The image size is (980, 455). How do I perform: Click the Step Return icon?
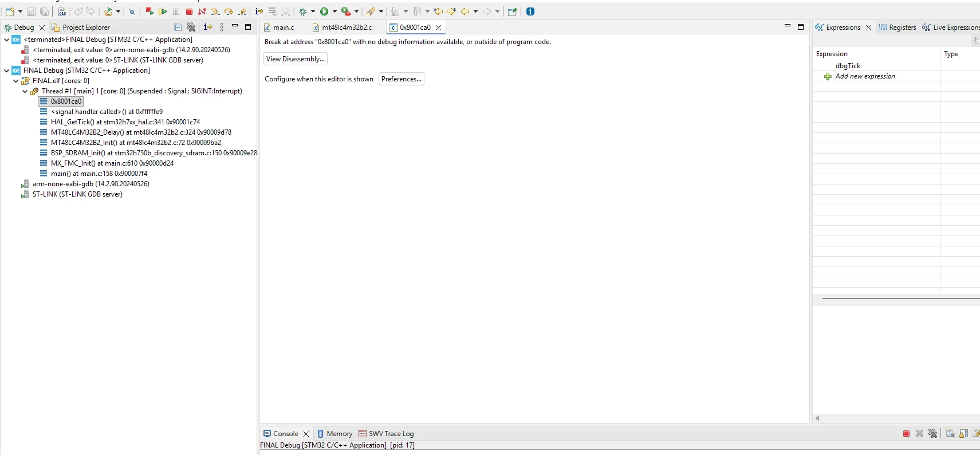242,11
